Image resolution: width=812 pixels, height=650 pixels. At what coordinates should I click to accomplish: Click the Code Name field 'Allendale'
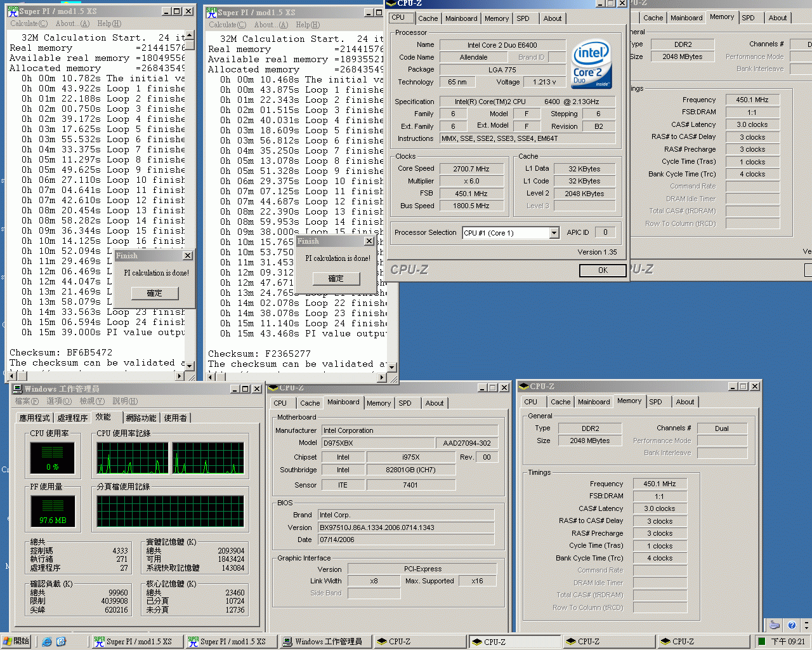tap(474, 57)
